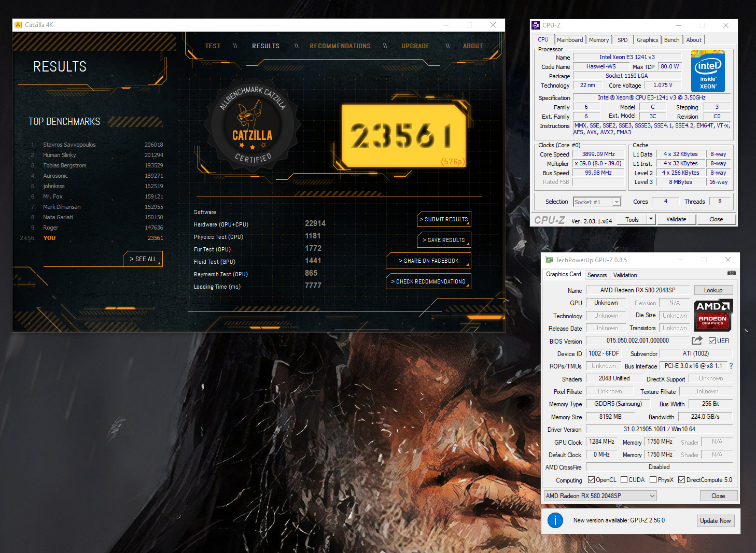Click the Catzilla Certified badge logo
The width and height of the screenshot is (756, 553).
tap(253, 125)
